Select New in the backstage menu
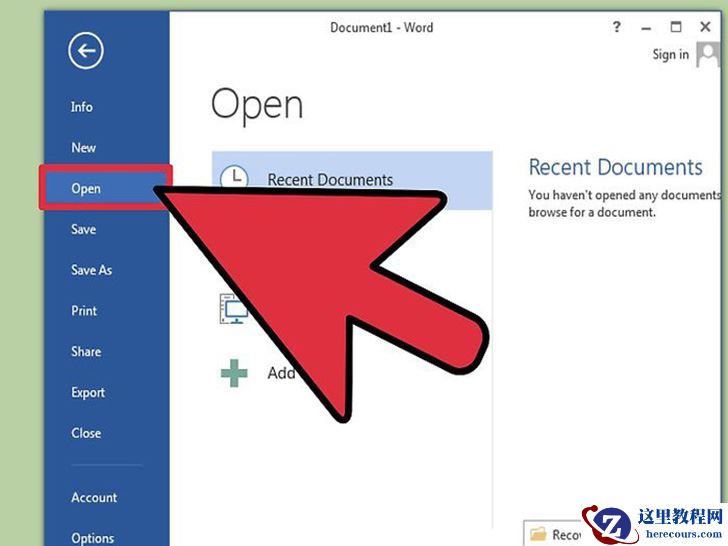The height and width of the screenshot is (546, 728). (84, 148)
